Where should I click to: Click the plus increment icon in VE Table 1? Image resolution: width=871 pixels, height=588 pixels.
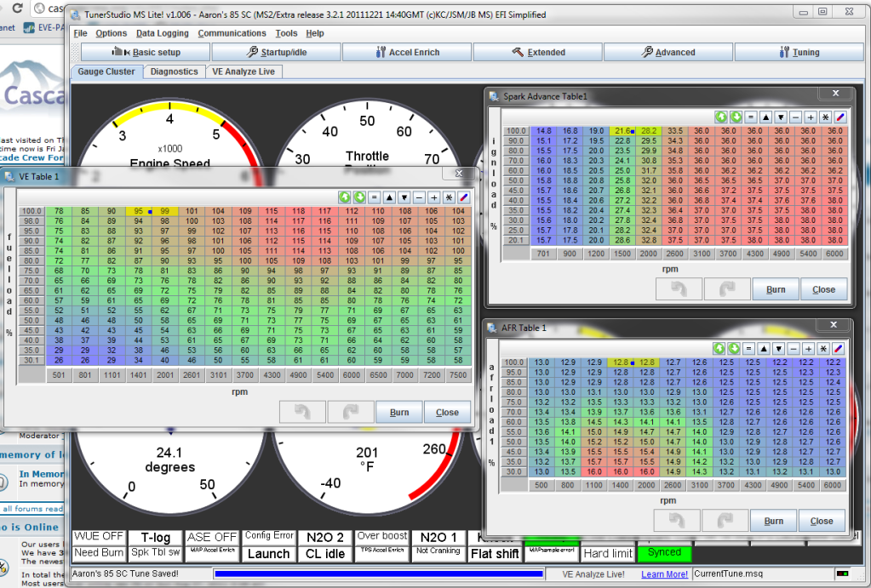click(434, 197)
